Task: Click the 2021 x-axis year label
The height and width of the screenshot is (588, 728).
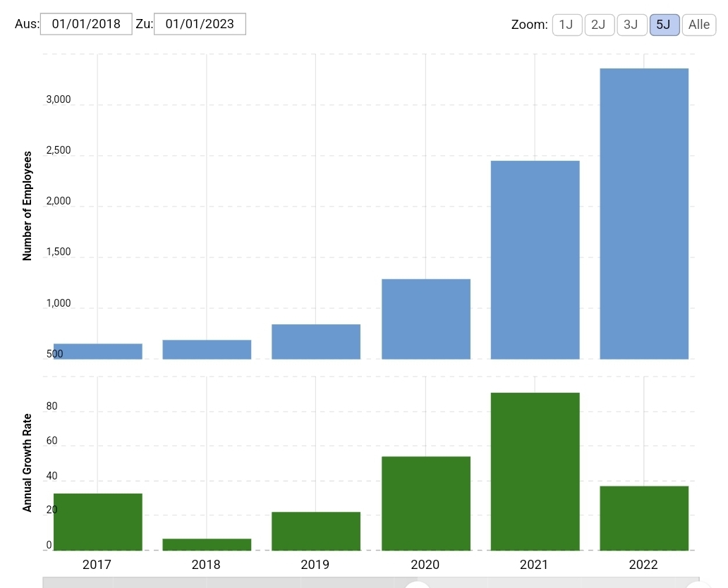Action: tap(534, 564)
